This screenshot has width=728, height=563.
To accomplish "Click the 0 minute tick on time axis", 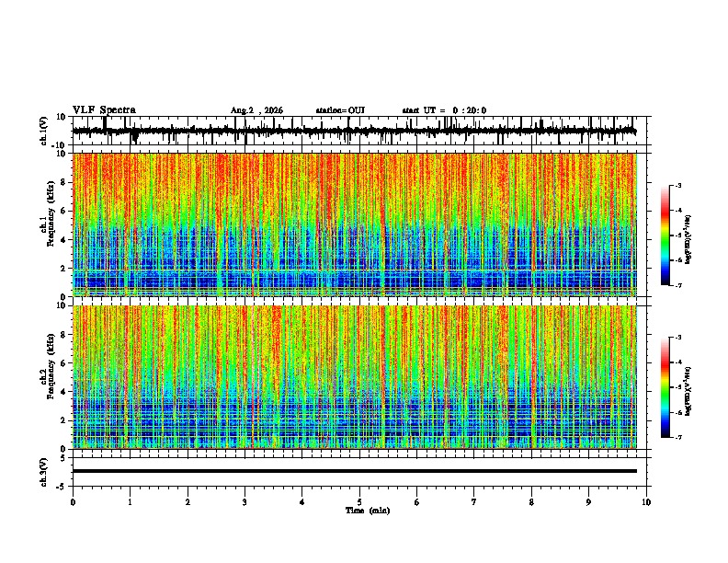I will click(x=73, y=502).
